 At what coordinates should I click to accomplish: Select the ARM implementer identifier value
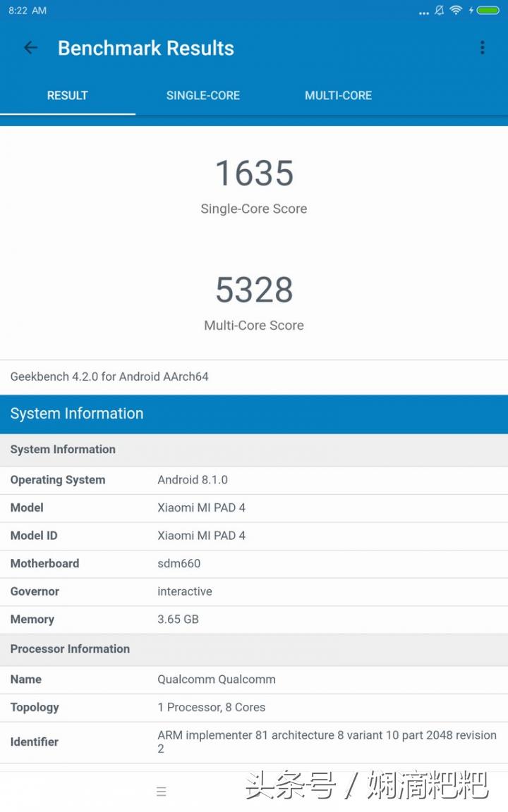(327, 742)
